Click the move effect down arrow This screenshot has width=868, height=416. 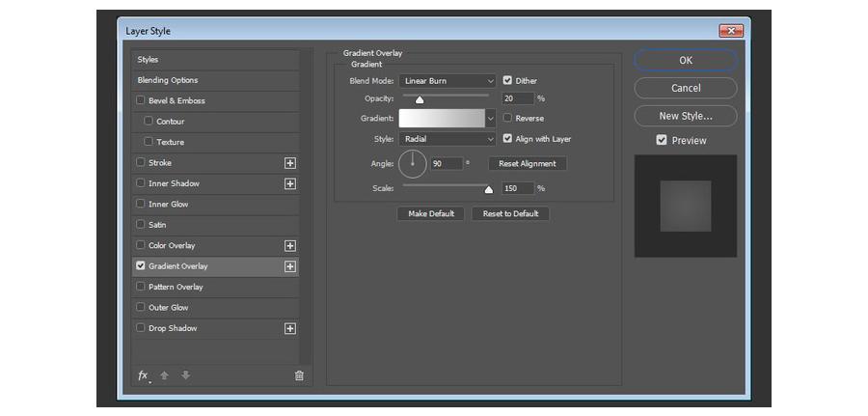[185, 375]
